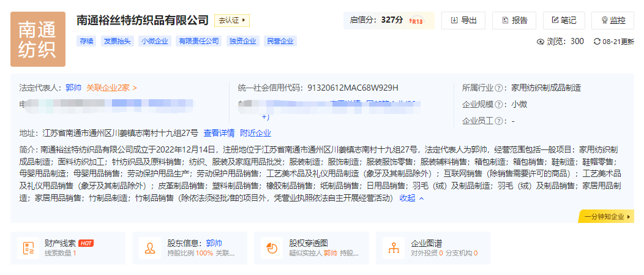Open the 财产线索 HOT card title

(69, 243)
